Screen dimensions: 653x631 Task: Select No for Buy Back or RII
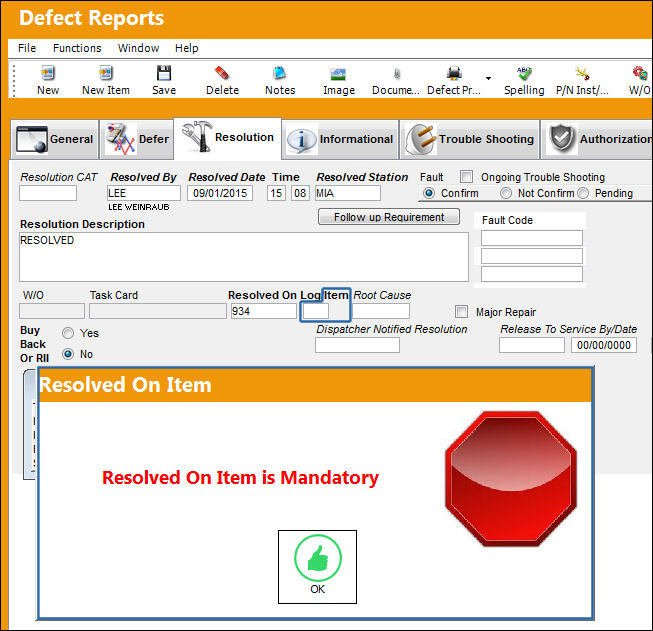coord(68,354)
